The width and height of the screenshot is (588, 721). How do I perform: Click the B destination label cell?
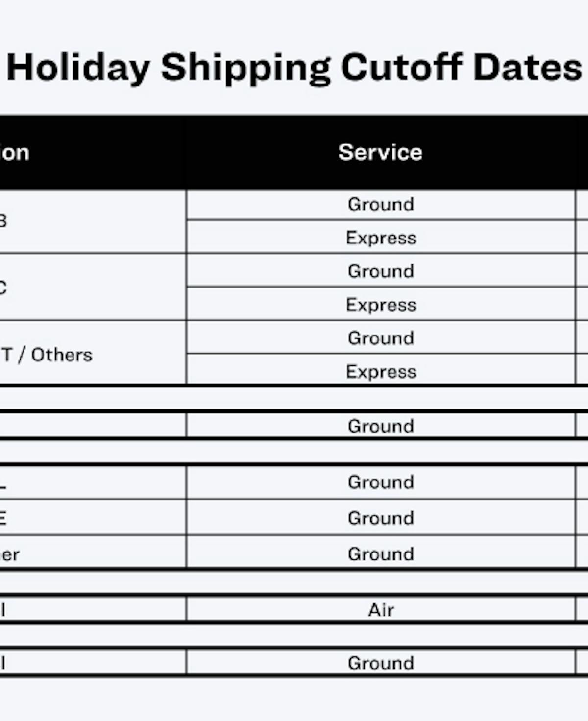(4, 221)
